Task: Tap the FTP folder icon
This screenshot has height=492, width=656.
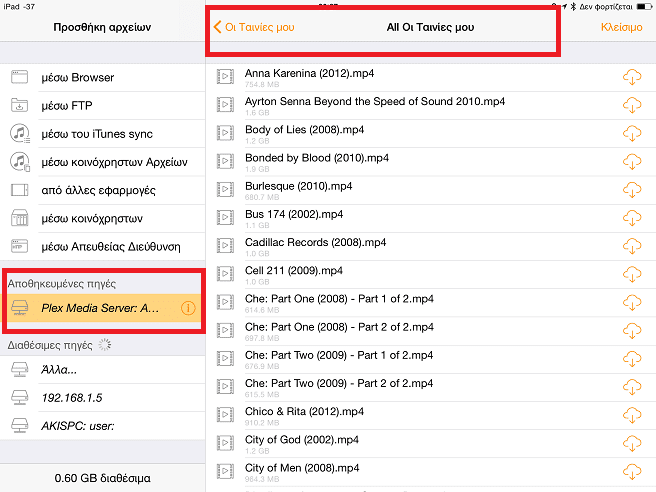Action: coord(19,105)
